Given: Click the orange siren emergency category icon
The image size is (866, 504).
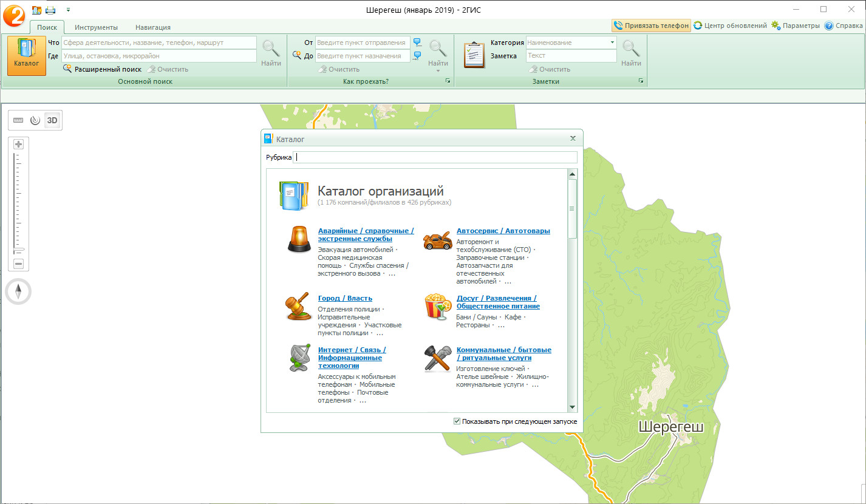Looking at the screenshot, I should point(299,238).
